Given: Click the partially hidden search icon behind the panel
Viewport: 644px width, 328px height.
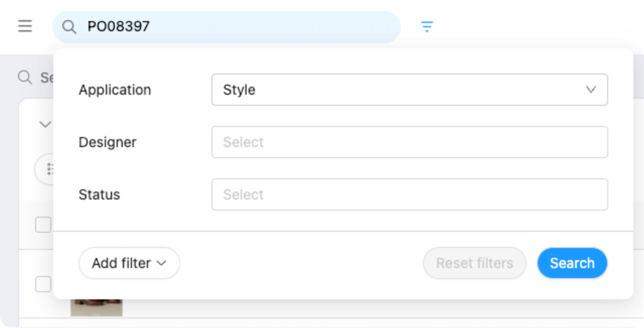Looking at the screenshot, I should coord(25,77).
